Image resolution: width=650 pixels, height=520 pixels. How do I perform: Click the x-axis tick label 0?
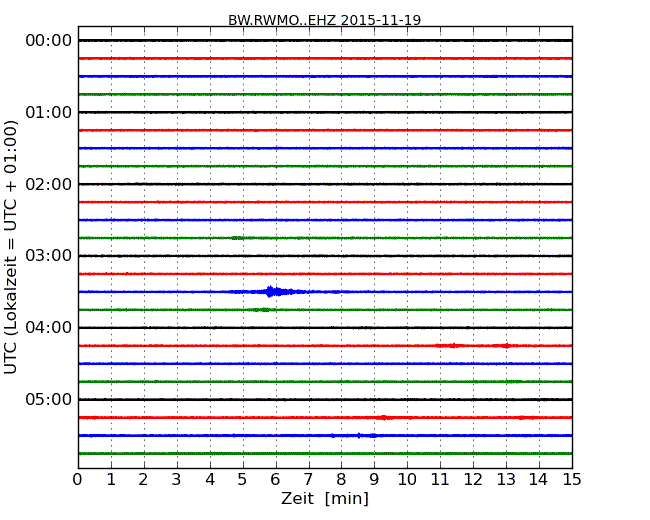(78, 480)
